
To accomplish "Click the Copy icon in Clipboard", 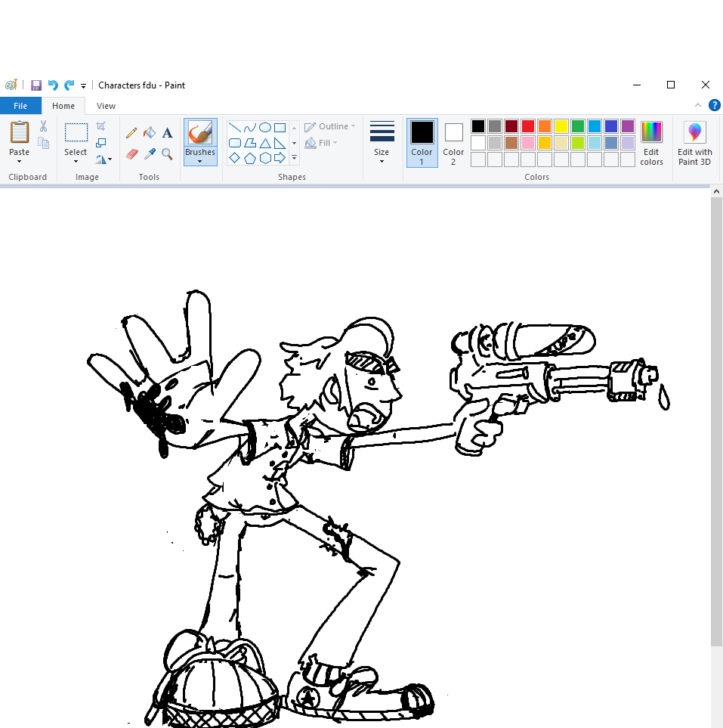I will (44, 143).
